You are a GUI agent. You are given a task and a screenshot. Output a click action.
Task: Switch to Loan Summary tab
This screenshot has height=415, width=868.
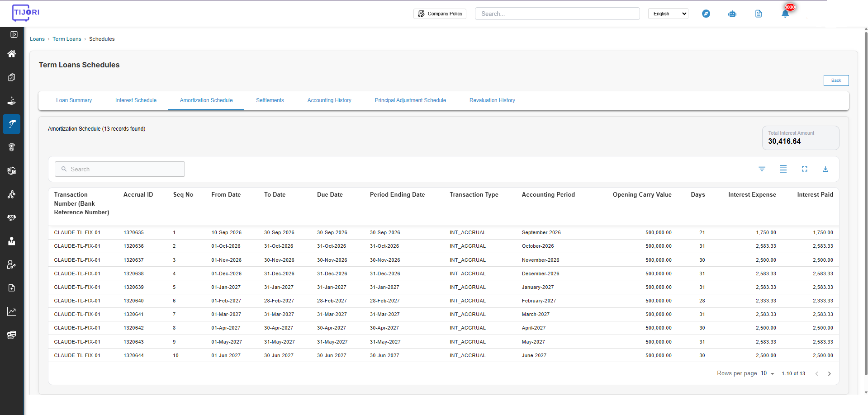(74, 100)
